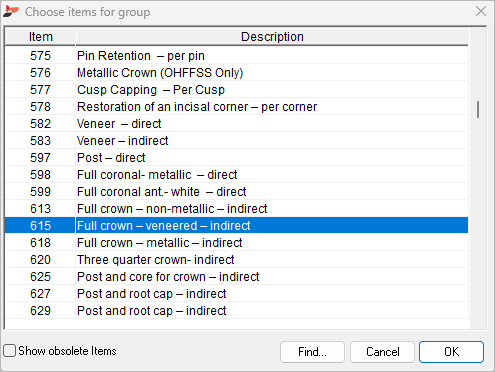495x372 pixels.
Task: Choose item 577 Cusp Capping
Action: pos(237,90)
